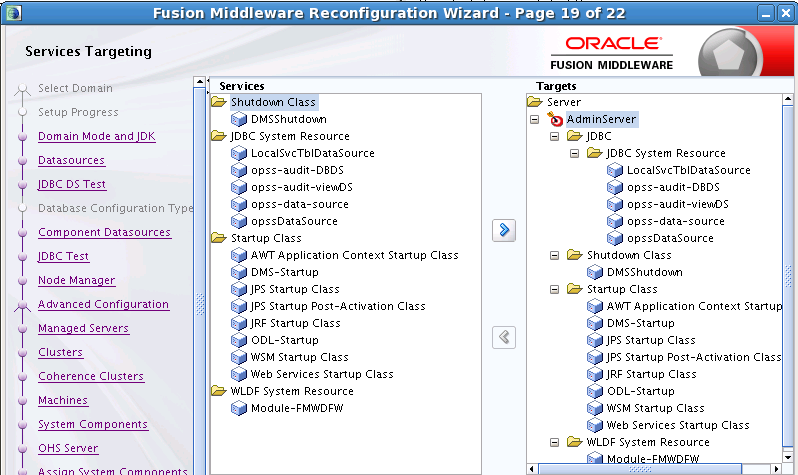
Task: Go to the Machines step
Action: (x=63, y=400)
